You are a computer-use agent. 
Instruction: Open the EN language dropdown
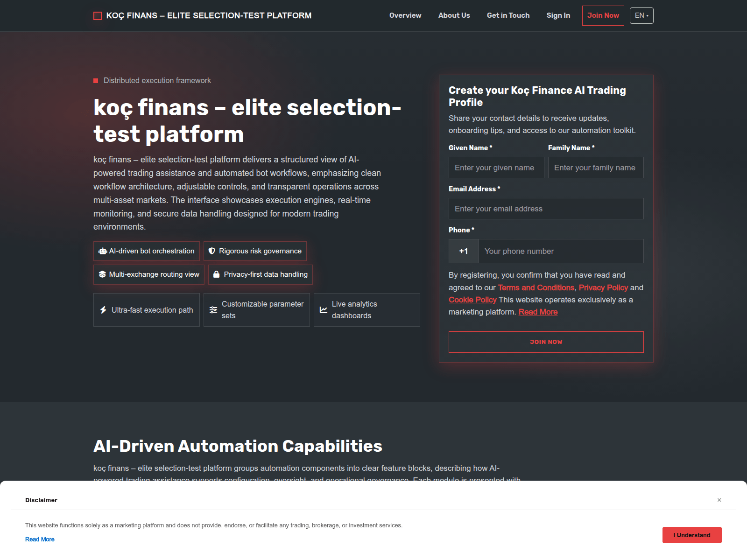(641, 15)
